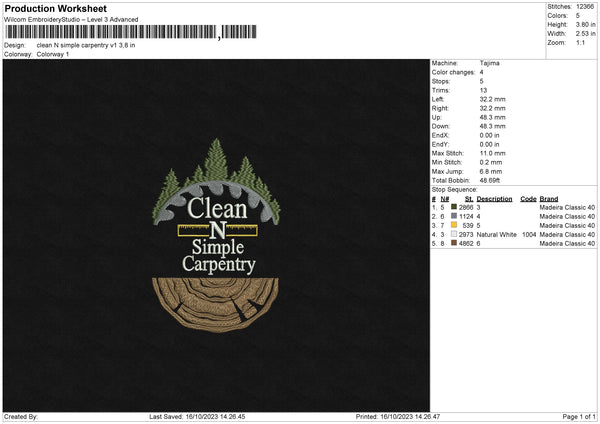Screen dimensions: 600x424
Task: Click the 'N#' column header
Action: coord(445,199)
